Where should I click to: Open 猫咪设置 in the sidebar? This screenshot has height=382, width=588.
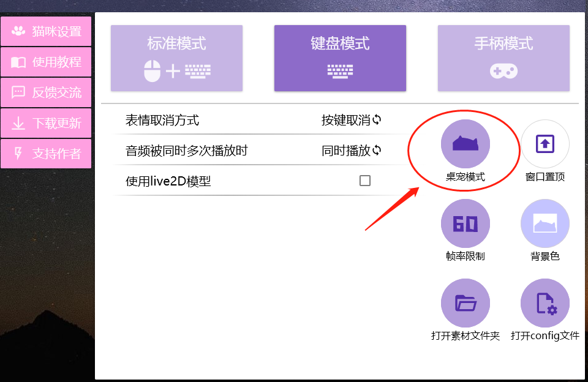click(x=45, y=31)
